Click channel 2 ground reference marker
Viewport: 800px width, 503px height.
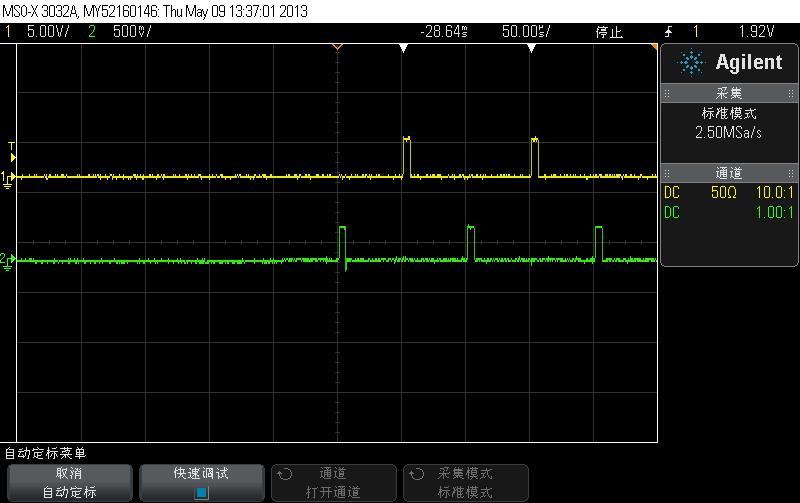pos(8,261)
